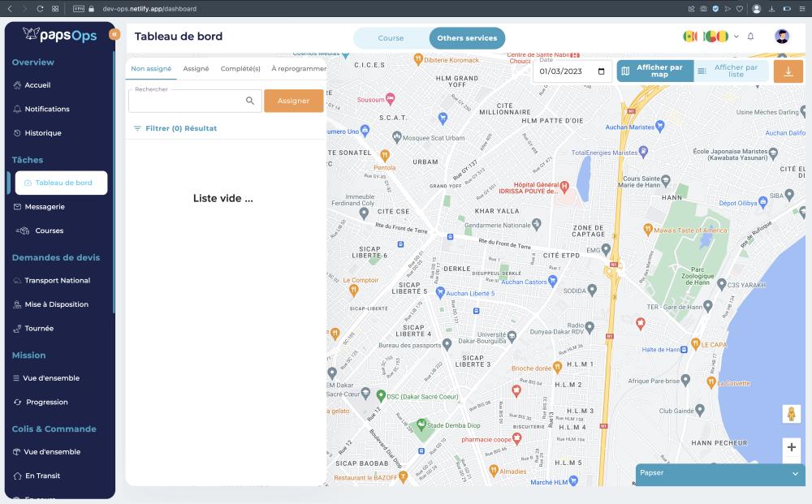Toggle the browser VPN badge
The image size is (812, 504).
coord(78,9)
